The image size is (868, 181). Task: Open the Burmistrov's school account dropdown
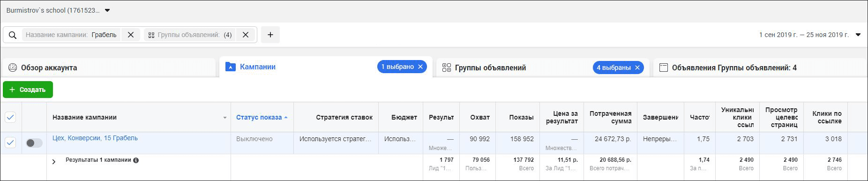[107, 10]
